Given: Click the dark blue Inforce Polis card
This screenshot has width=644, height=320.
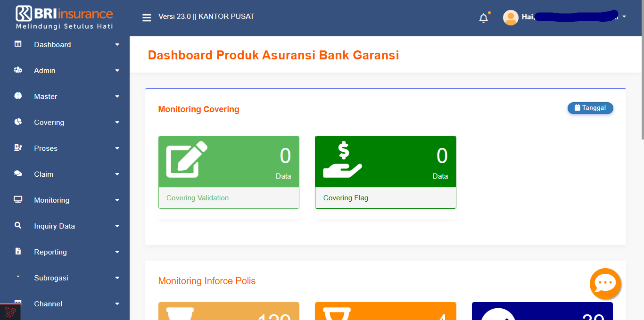Looking at the screenshot, I should (542, 311).
